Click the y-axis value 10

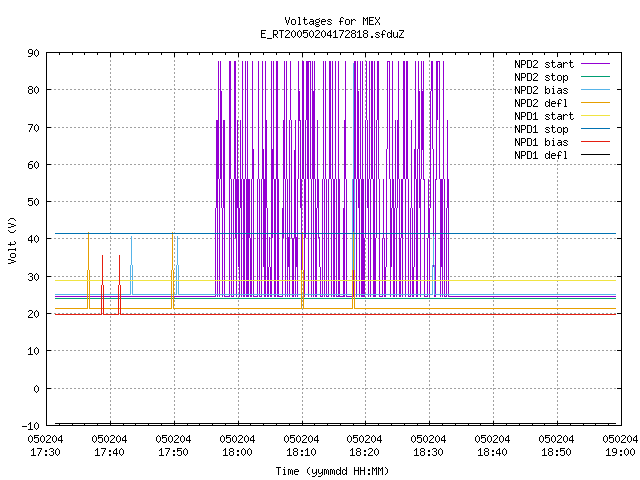click(33, 351)
